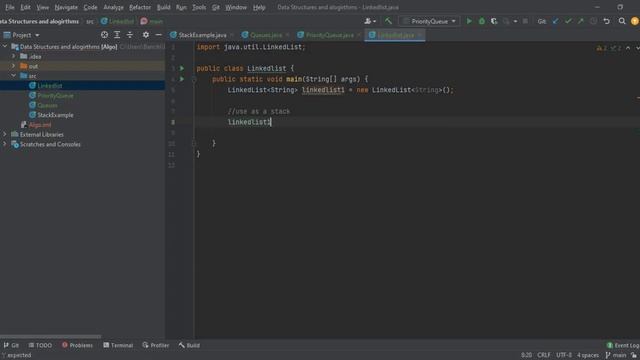The image size is (640, 360).
Task: Open the Build tool window
Action: 189,345
